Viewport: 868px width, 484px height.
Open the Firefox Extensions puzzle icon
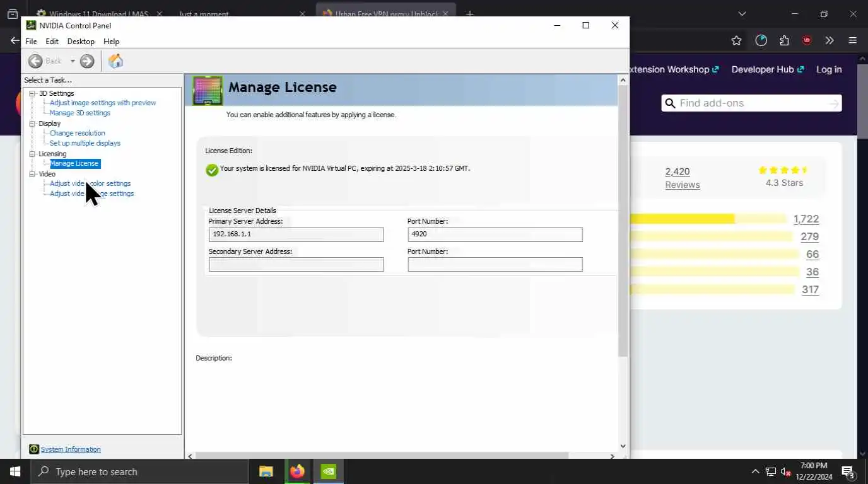784,40
